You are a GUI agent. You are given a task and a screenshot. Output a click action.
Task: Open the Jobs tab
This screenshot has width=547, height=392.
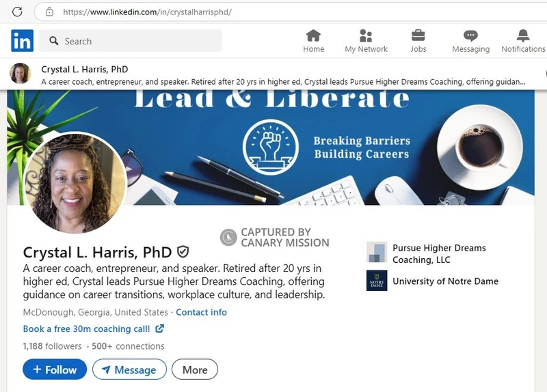418,41
